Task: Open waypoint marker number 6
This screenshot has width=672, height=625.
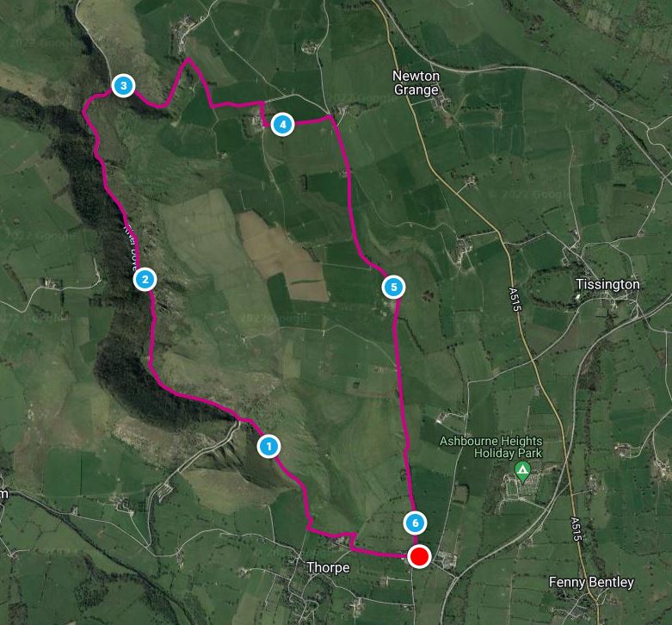Action: click(x=415, y=523)
